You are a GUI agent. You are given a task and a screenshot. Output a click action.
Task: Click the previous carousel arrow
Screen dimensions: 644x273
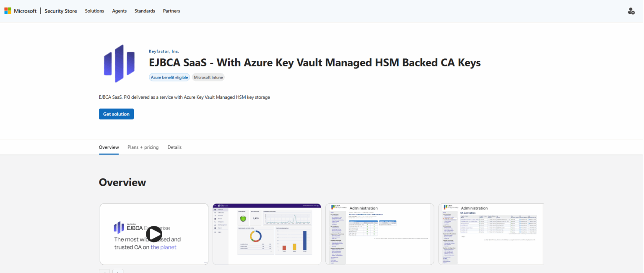point(104,271)
